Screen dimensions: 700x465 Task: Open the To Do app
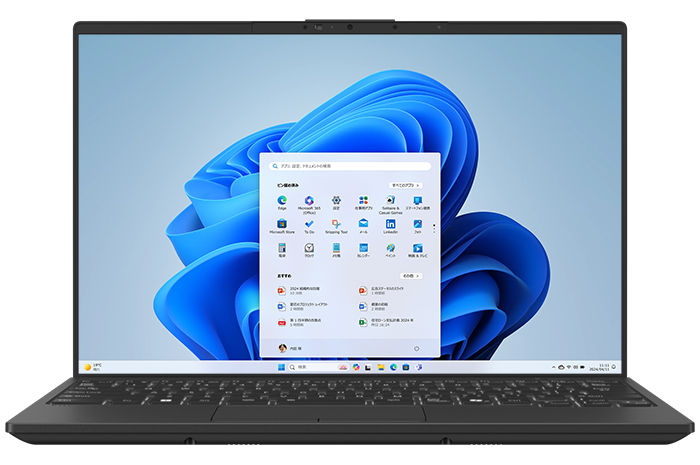tap(309, 225)
